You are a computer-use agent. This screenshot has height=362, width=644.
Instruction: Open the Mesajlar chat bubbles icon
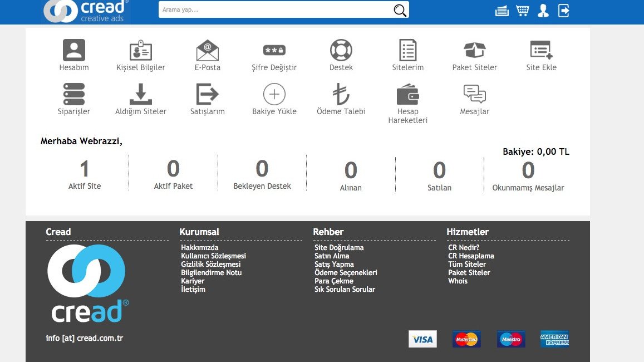[x=475, y=94]
